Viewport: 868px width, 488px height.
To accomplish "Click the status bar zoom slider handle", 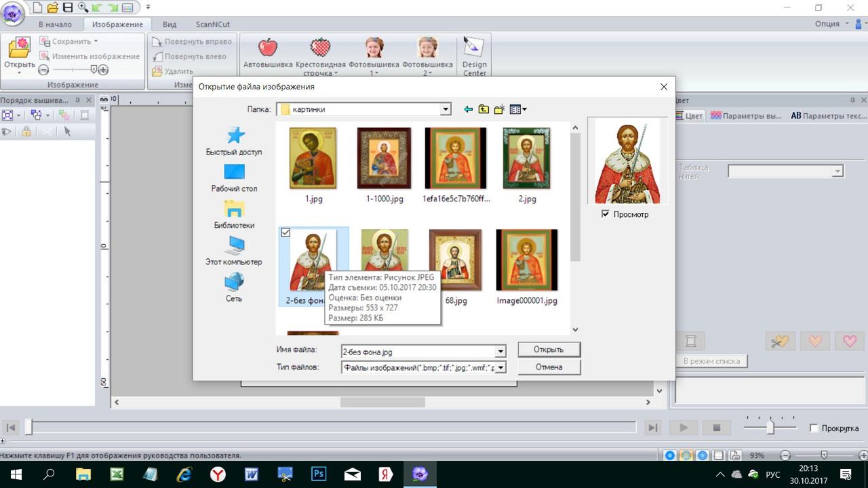I will click(x=824, y=455).
